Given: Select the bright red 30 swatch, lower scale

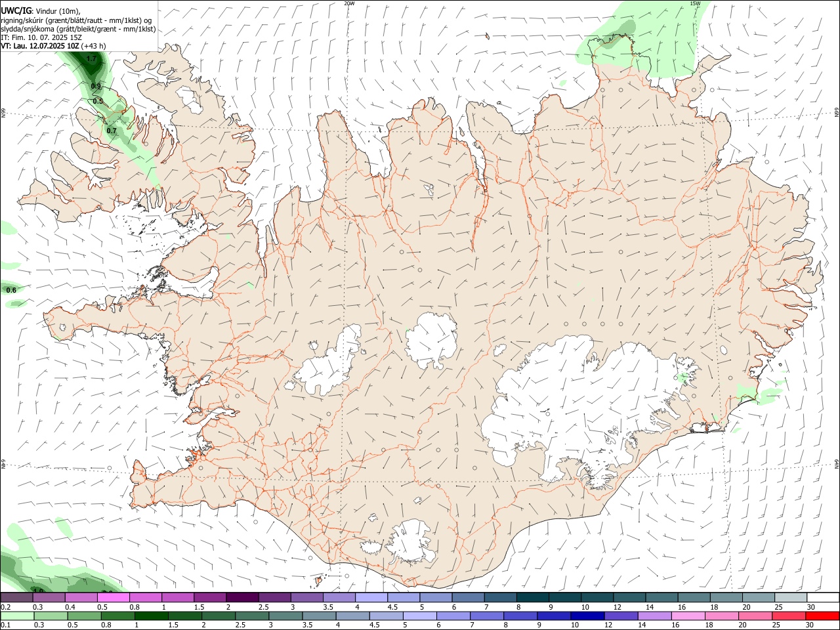Looking at the screenshot, I should tap(823, 616).
